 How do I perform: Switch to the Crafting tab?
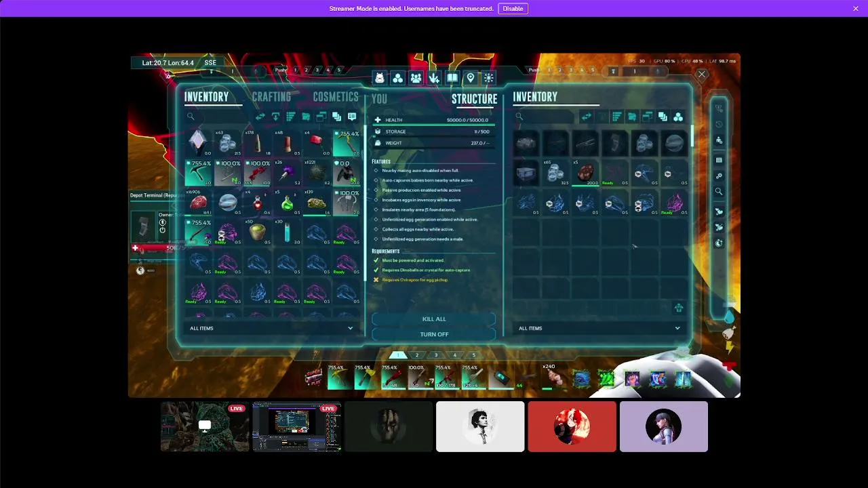[x=271, y=97]
